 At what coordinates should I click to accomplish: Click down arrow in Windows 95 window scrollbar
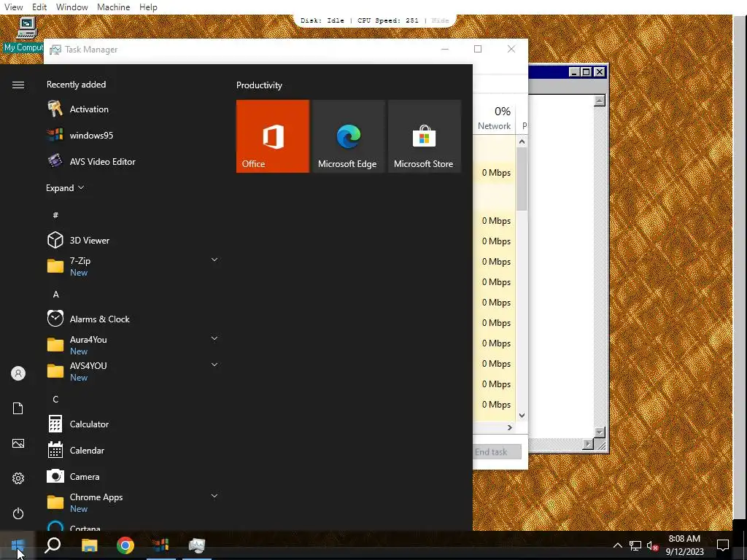(x=600, y=432)
